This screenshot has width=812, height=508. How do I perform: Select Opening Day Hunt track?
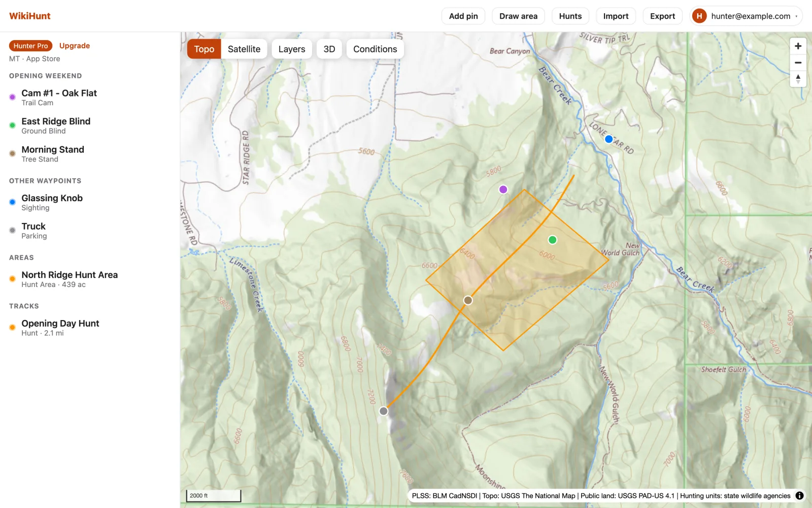coord(90,328)
